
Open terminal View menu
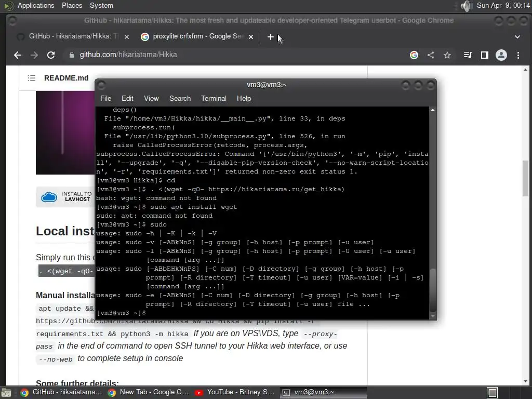(x=151, y=98)
